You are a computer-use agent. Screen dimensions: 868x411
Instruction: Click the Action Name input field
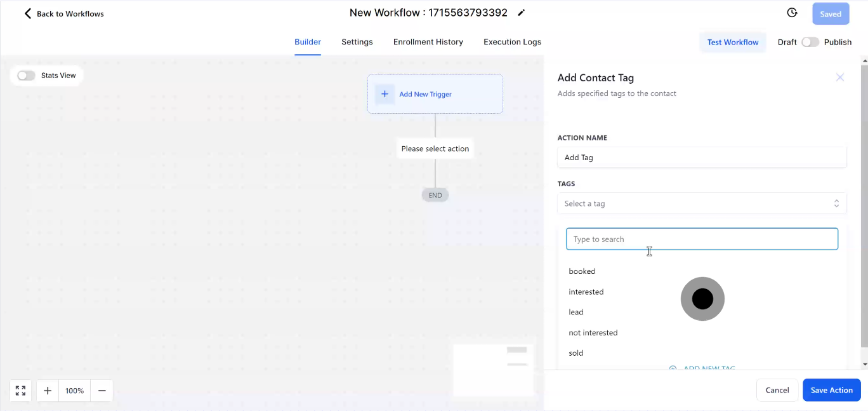701,158
